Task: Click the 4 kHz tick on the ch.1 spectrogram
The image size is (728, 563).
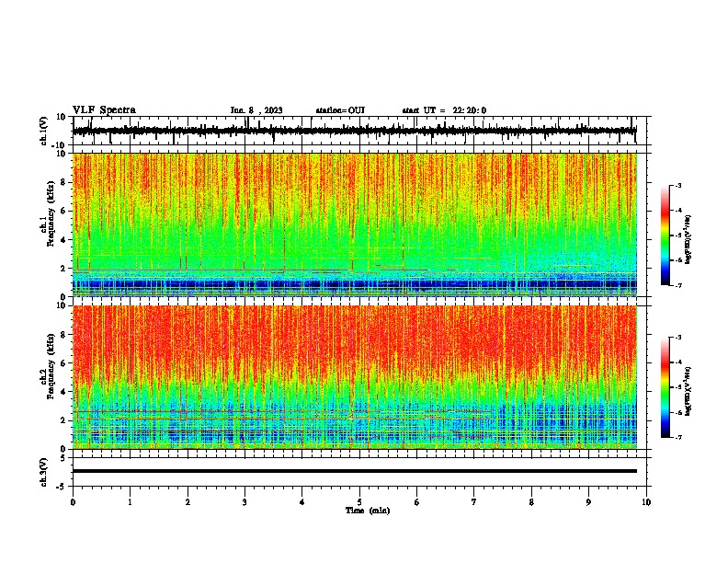Action: coord(63,240)
